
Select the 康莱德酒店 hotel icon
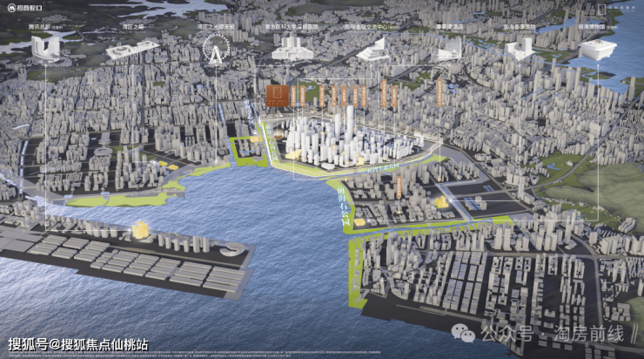[449, 51]
